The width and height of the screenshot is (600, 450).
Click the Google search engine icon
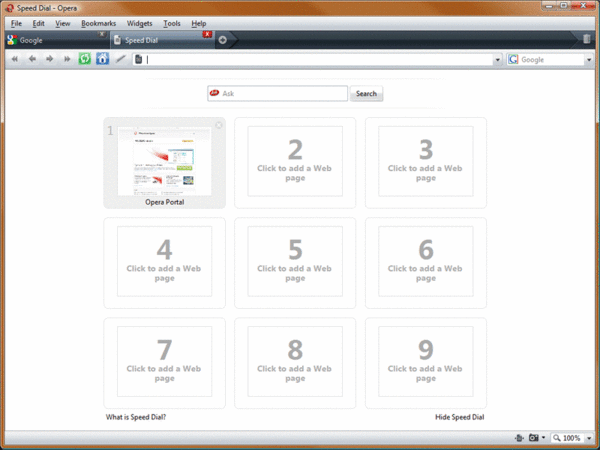tap(513, 59)
